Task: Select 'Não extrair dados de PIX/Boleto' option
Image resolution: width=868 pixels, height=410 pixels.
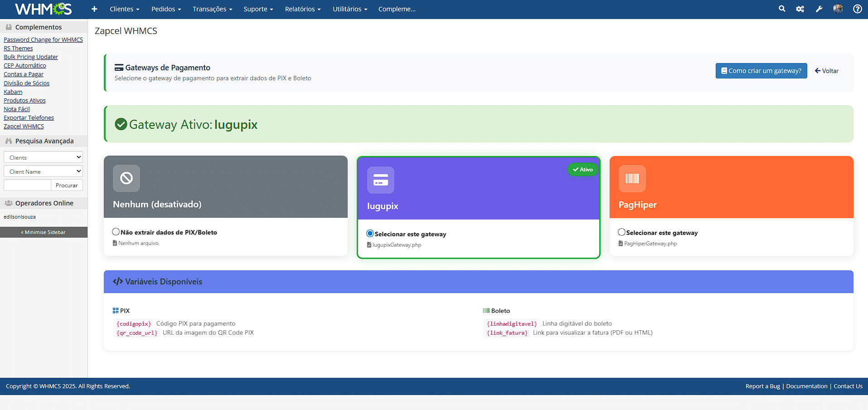Action: pos(116,232)
